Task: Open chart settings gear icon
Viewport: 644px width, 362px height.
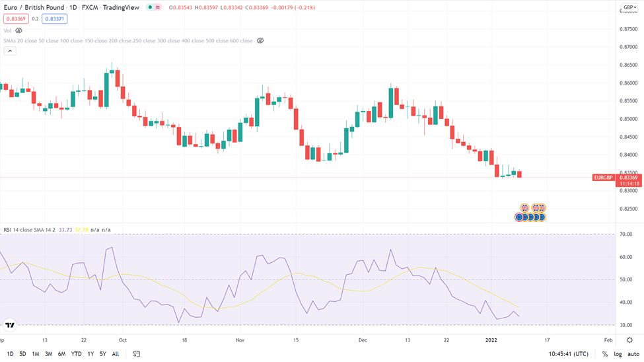Action: point(629,340)
